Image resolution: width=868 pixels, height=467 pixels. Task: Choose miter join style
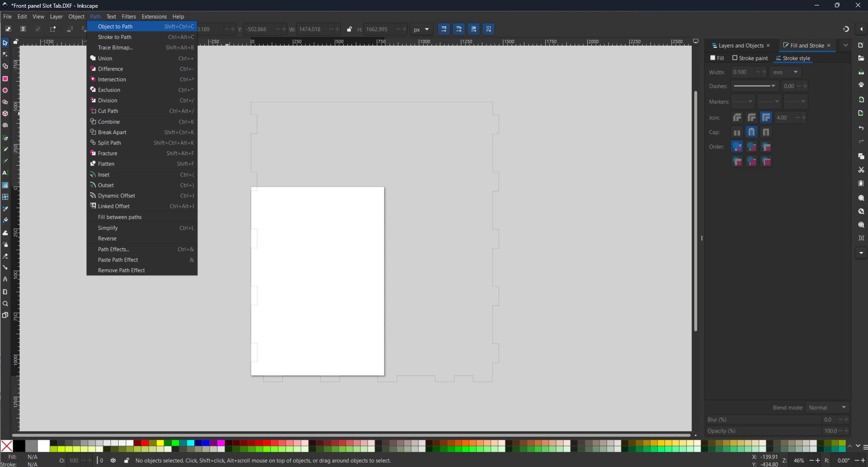[x=766, y=118]
